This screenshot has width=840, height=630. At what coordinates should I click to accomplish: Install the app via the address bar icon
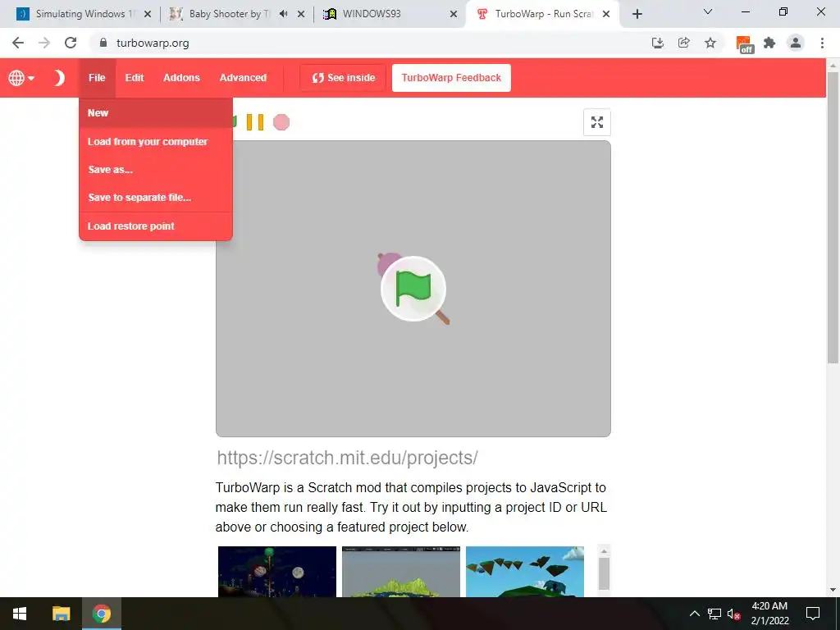(657, 43)
